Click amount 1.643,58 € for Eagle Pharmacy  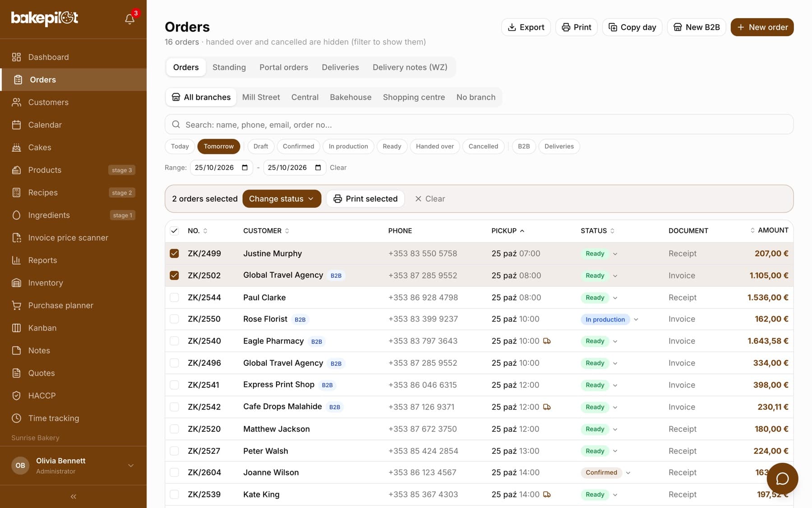coord(768,341)
